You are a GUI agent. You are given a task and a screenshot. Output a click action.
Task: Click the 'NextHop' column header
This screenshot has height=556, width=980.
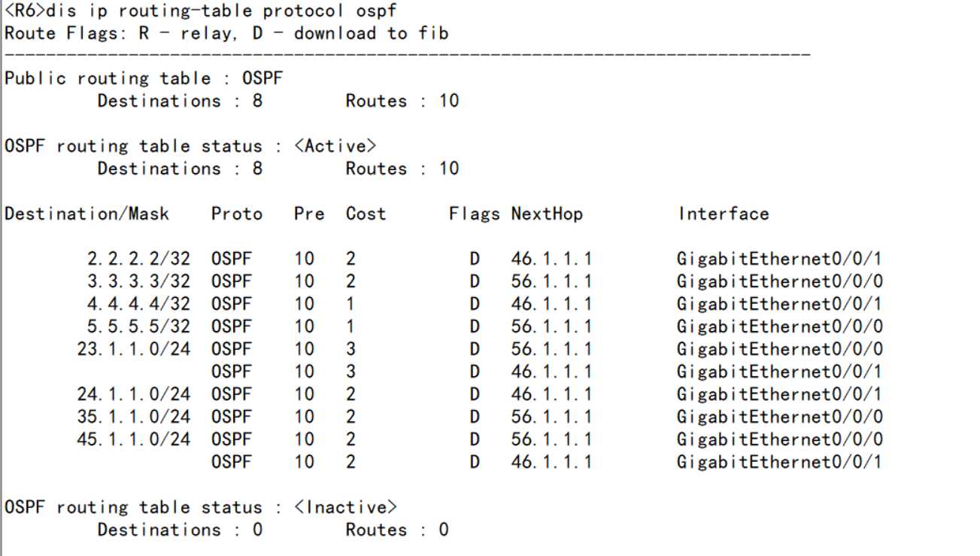click(x=547, y=214)
